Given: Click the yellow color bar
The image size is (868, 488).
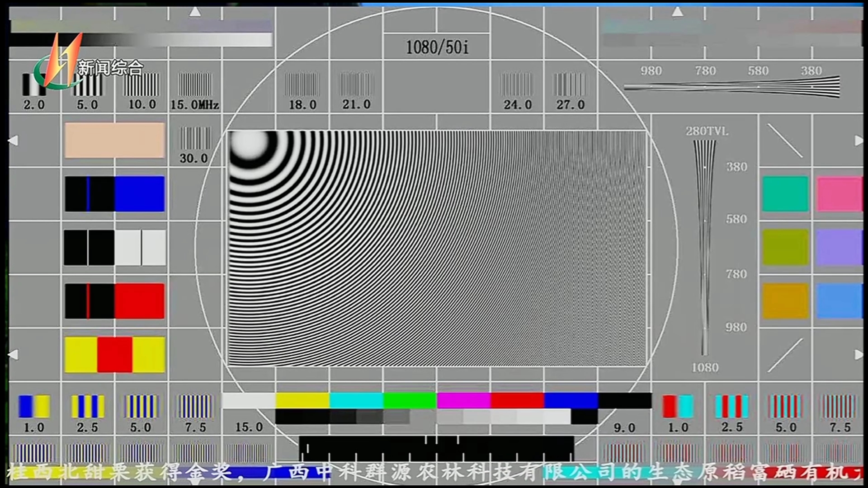Looking at the screenshot, I should [302, 400].
